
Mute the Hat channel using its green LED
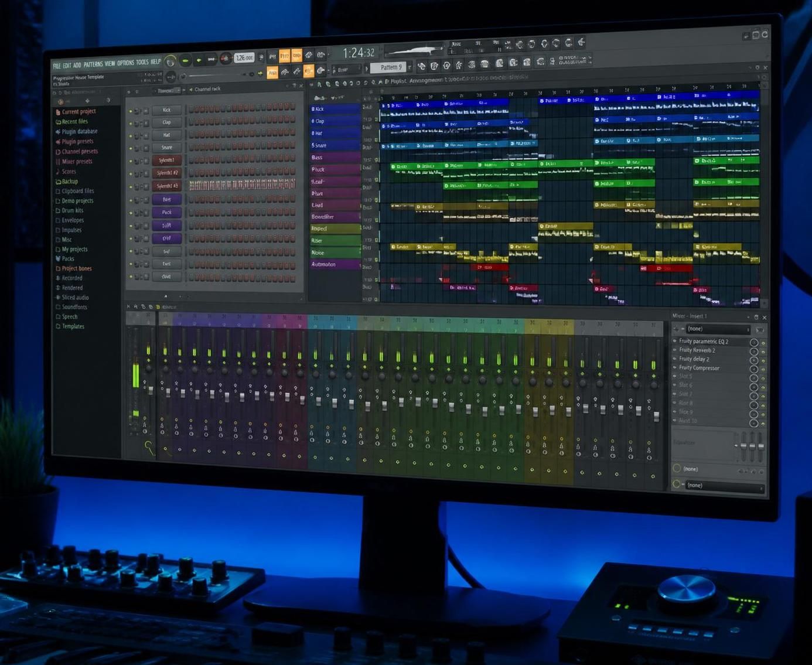click(x=131, y=136)
